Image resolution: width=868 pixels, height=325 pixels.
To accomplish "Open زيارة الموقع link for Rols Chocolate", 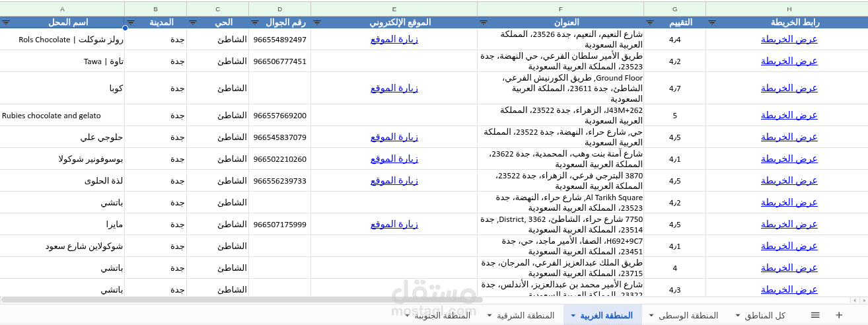I will coord(394,39).
